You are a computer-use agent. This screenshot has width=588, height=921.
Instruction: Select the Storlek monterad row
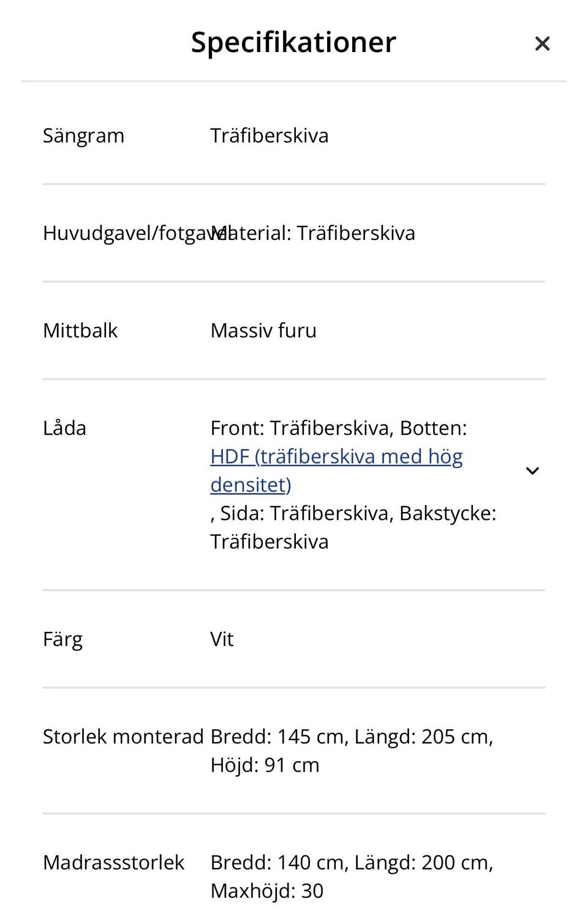click(x=124, y=736)
